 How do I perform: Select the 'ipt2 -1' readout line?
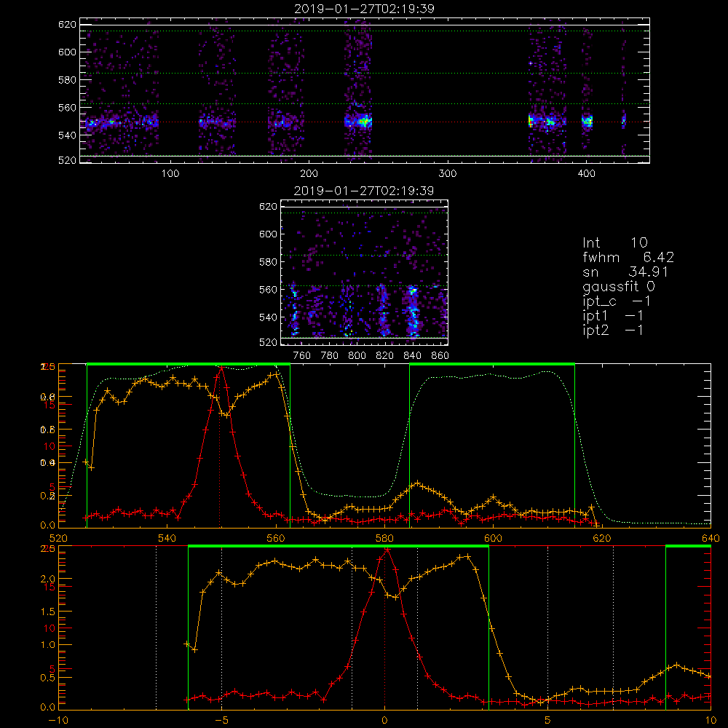pos(612,330)
